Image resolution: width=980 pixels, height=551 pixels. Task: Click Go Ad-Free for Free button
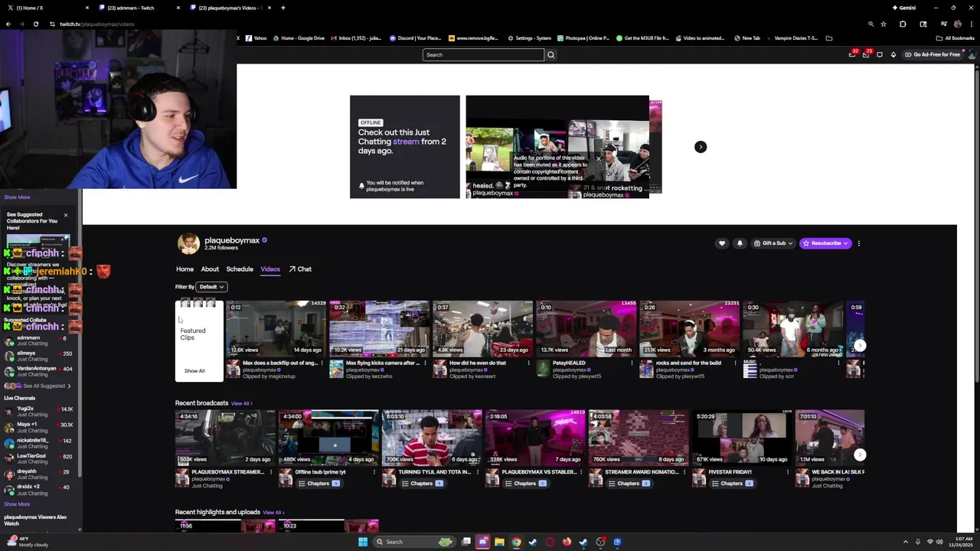pos(932,55)
